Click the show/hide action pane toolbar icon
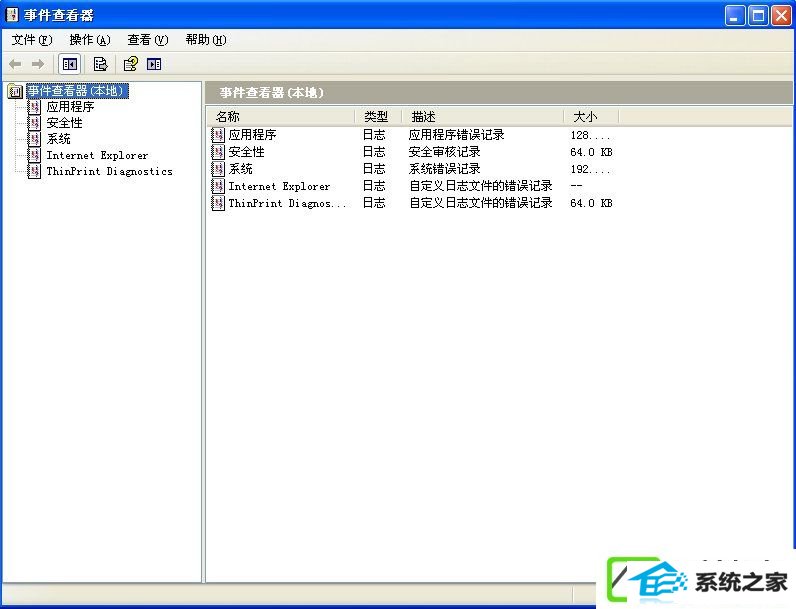The width and height of the screenshot is (796, 609). point(154,64)
